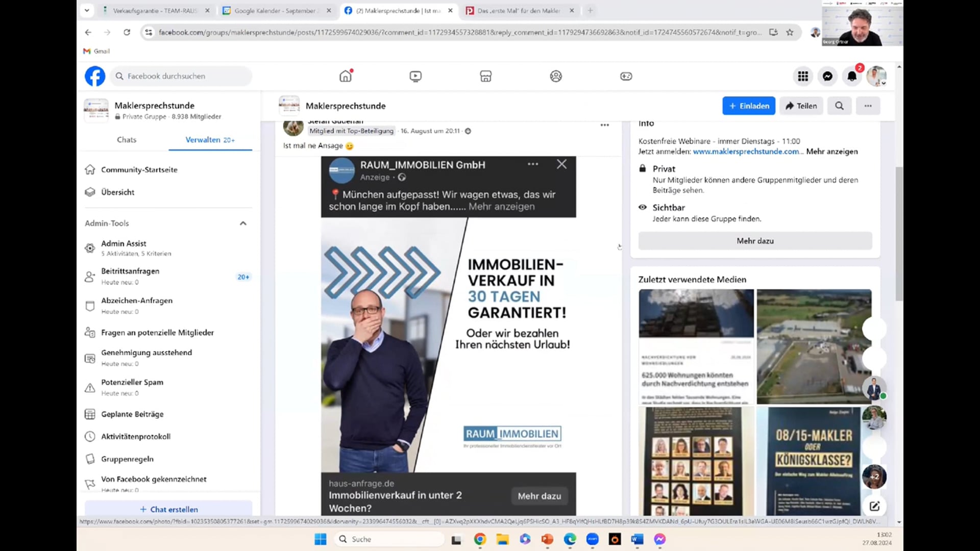Open www.maklersprechstunde.com link
This screenshot has width=980, height=551.
tap(746, 152)
